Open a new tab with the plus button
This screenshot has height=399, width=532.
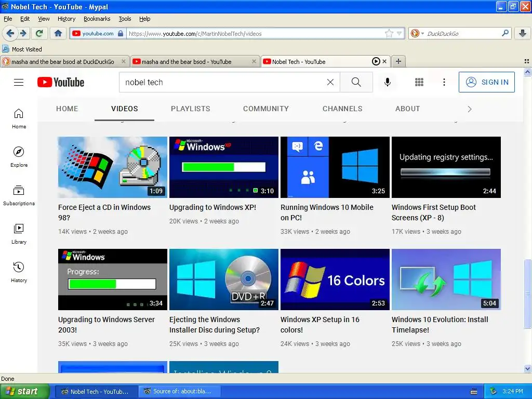(x=398, y=61)
